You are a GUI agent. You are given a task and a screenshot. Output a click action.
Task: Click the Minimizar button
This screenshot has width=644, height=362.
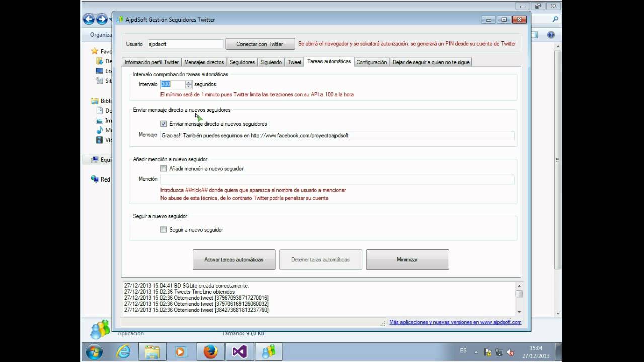(x=408, y=260)
